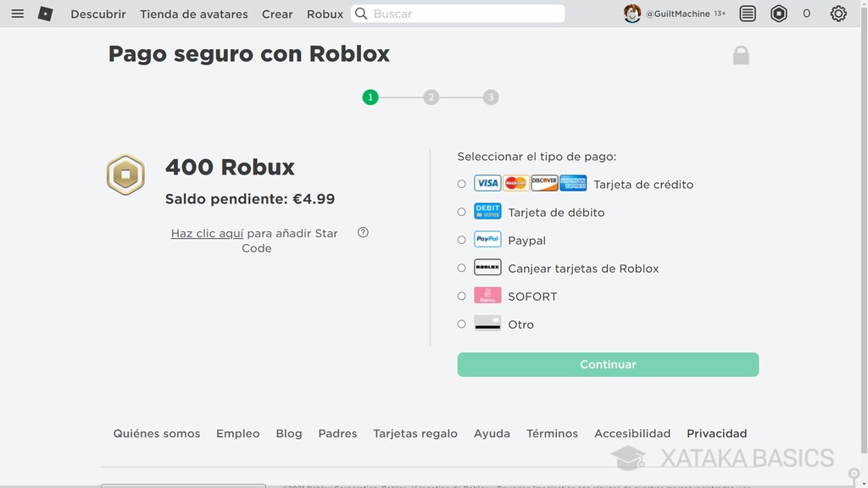Click the green Continuar button
The width and height of the screenshot is (868, 488).
(x=607, y=364)
